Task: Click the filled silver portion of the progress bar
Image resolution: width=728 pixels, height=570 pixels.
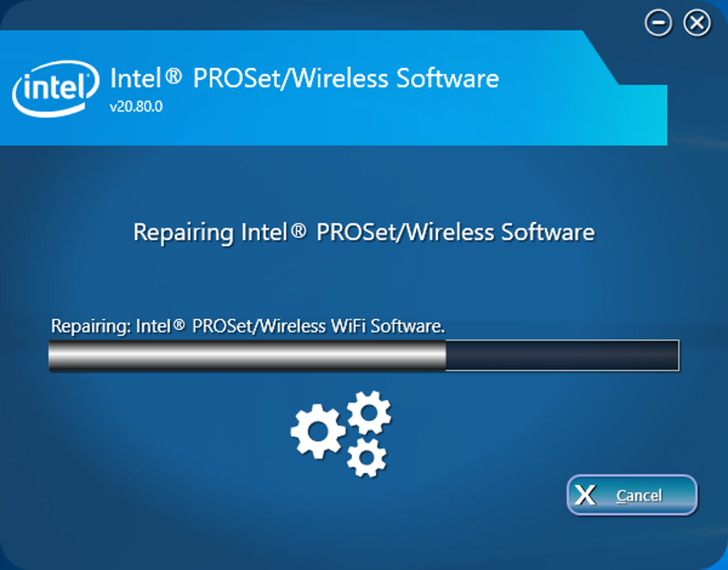Action: pyautogui.click(x=248, y=355)
